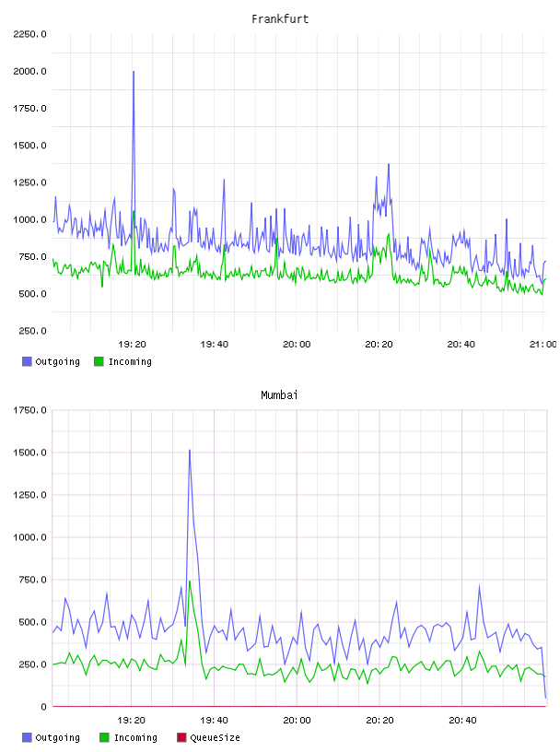This screenshot has height=752, width=560.
Task: Click the green incoming peak near 750 on the Mumbai chart
Action: 190,582
